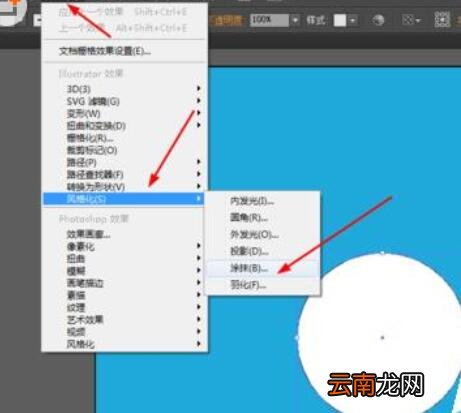Click the 样式 style label
Viewport: 461px width, 413px height.
[x=316, y=20]
